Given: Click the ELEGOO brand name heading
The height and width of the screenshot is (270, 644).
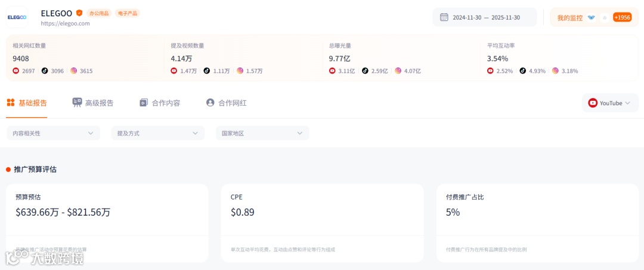Looking at the screenshot, I should pos(57,13).
